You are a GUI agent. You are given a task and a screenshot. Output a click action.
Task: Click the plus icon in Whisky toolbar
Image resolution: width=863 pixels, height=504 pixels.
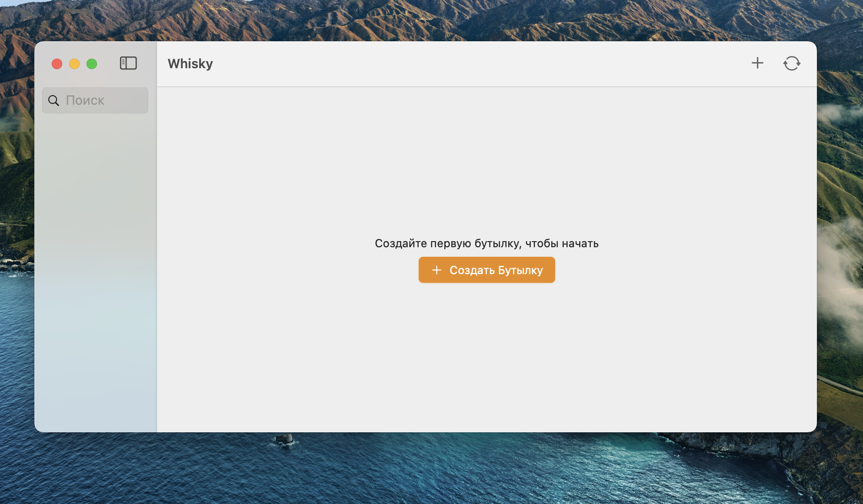(757, 63)
